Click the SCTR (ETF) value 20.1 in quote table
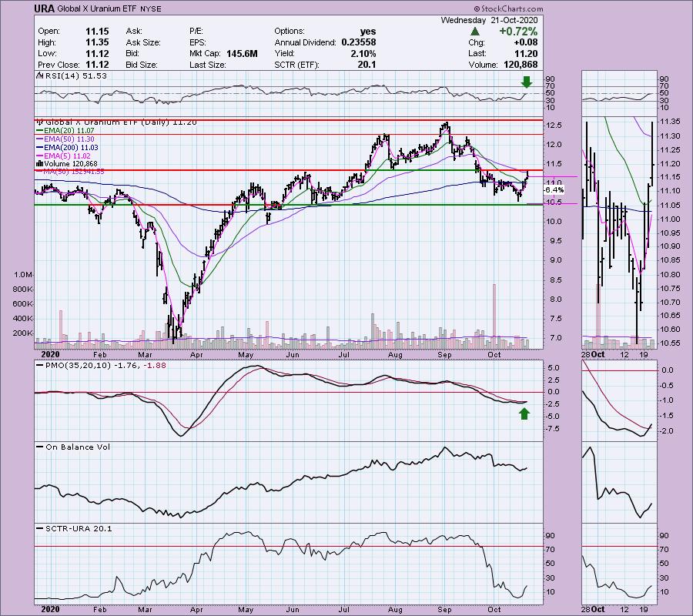This screenshot has width=693, height=616. click(x=367, y=65)
